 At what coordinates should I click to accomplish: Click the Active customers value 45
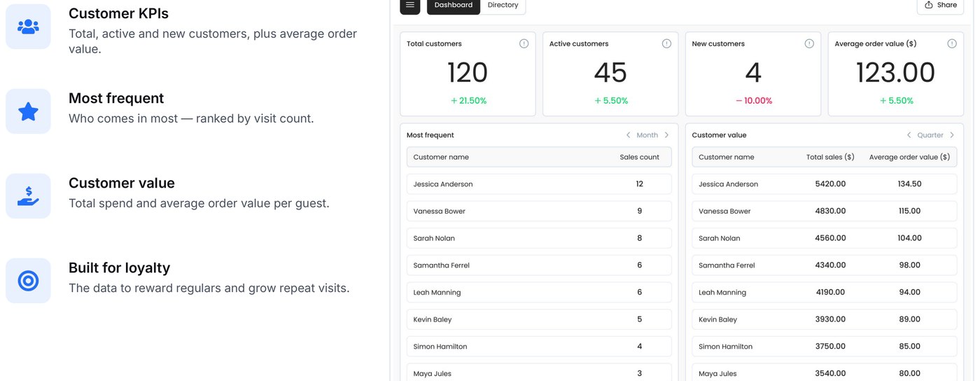(x=610, y=73)
